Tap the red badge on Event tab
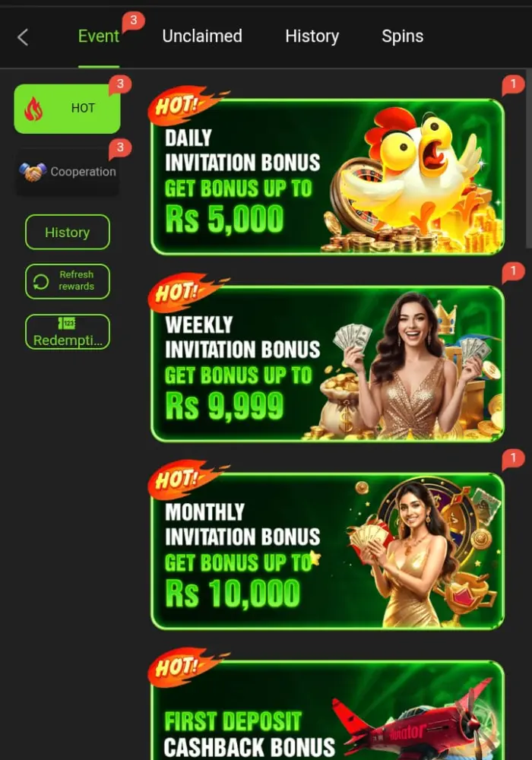This screenshot has height=760, width=532. [x=133, y=22]
